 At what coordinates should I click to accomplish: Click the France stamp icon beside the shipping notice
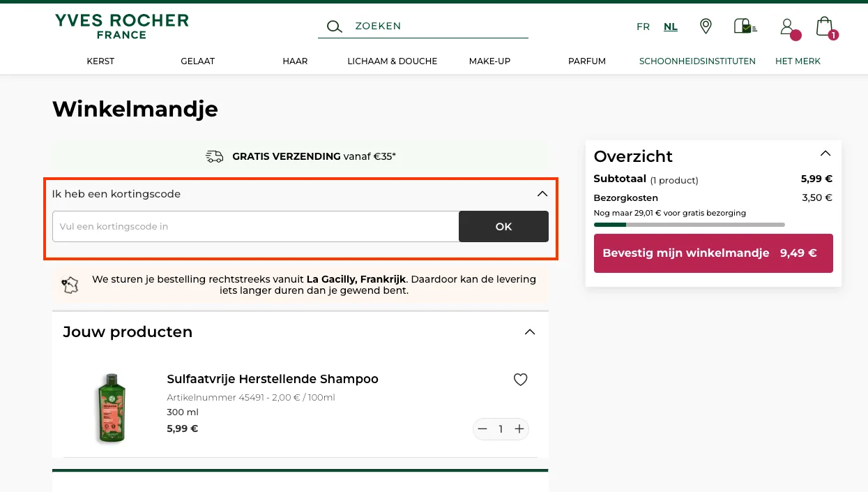[70, 285]
